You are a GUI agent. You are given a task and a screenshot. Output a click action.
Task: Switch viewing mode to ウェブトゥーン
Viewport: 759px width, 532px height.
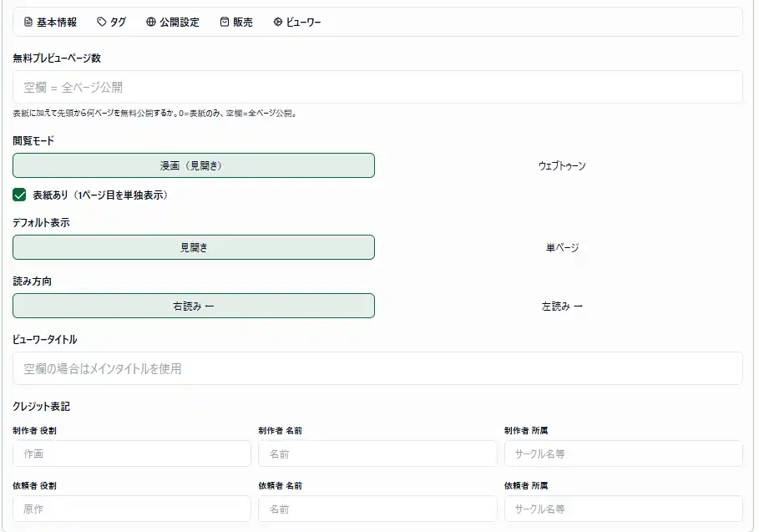(561, 165)
